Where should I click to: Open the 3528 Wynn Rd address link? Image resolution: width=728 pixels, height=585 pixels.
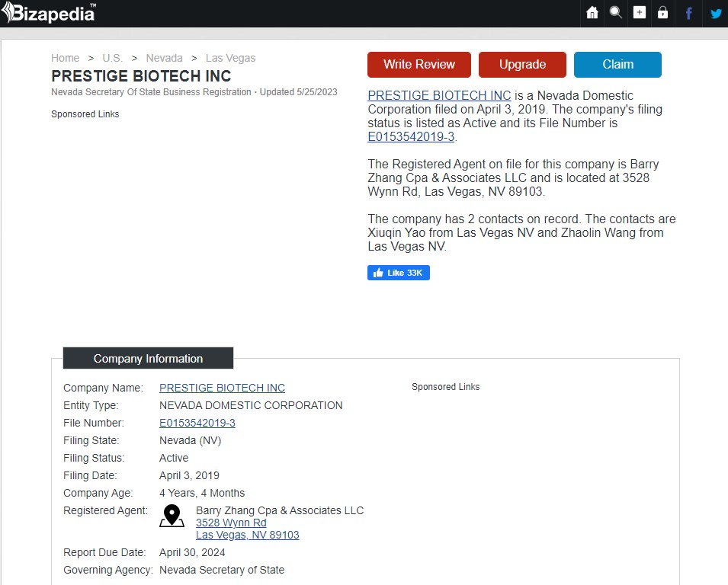(231, 523)
